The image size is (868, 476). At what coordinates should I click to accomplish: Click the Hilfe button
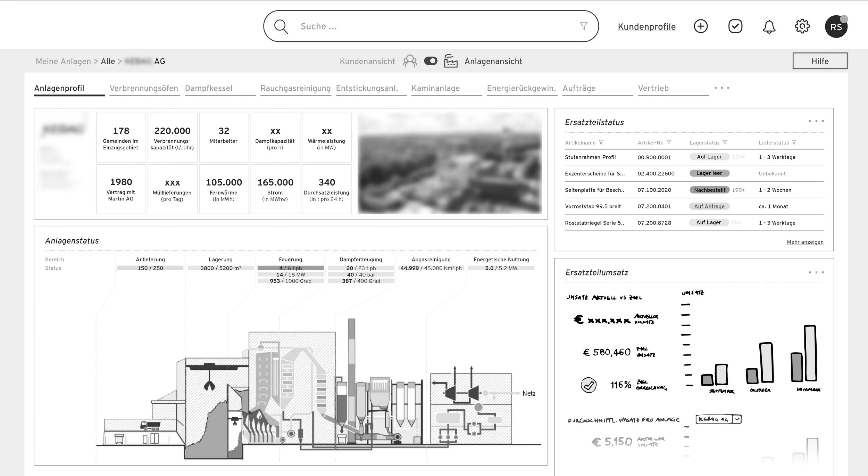pyautogui.click(x=820, y=61)
